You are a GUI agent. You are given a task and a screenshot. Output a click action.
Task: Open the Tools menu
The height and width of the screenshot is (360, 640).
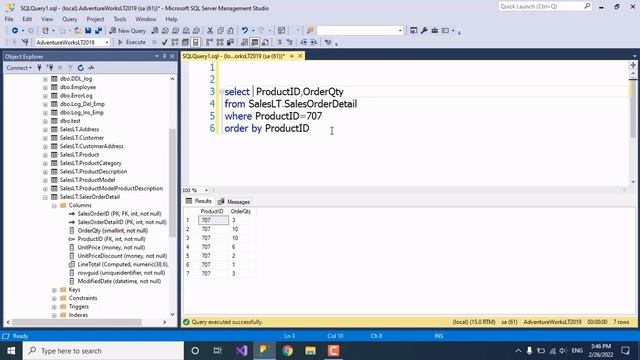[x=120, y=19]
